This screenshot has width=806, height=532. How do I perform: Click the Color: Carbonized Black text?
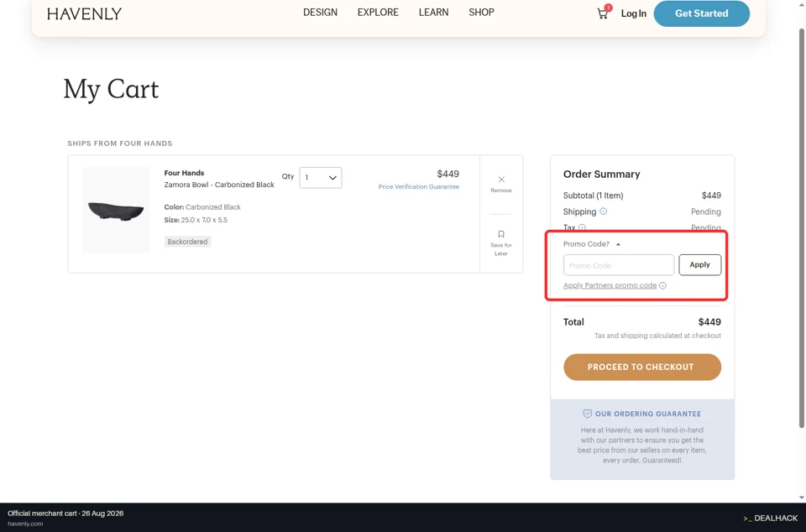[x=202, y=207]
